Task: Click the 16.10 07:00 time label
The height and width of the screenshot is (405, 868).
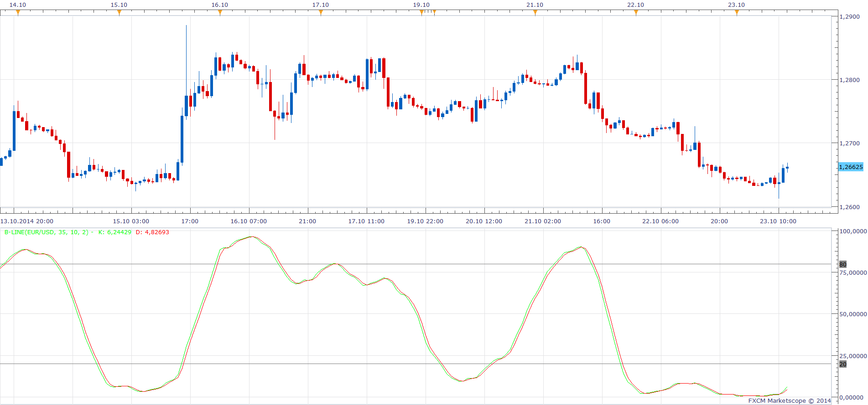Action: 249,221
